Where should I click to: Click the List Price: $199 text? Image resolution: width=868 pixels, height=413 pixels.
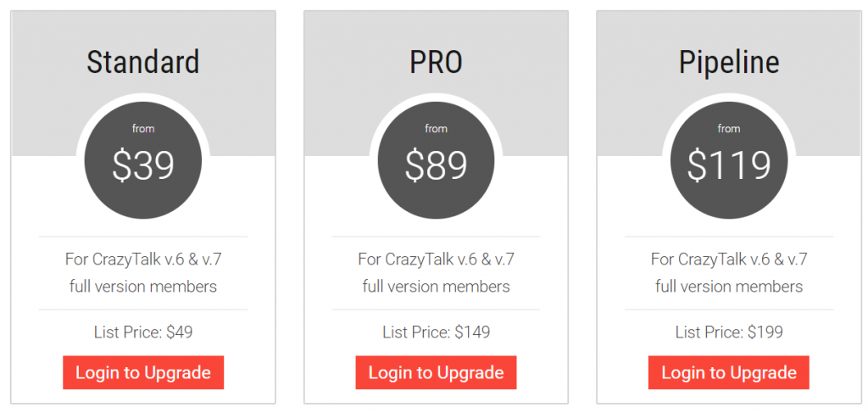pos(728,332)
